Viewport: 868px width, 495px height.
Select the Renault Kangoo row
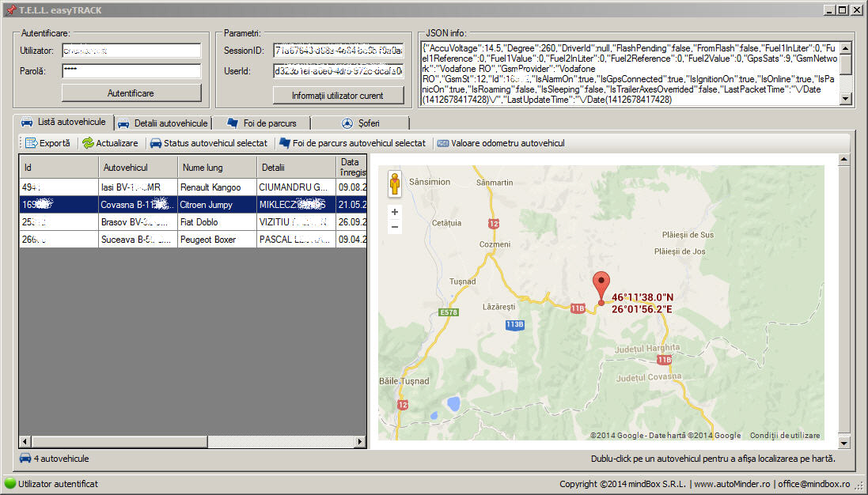pos(193,187)
